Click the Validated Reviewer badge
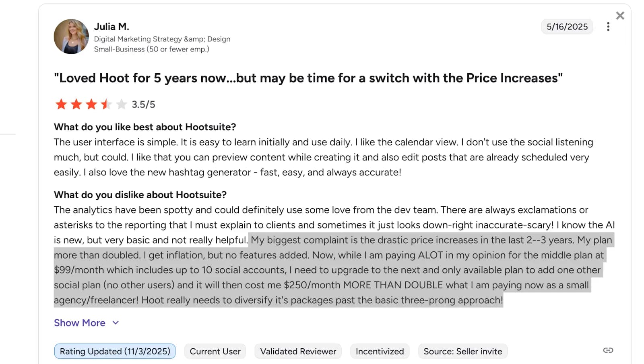The image size is (644, 364). tap(297, 351)
